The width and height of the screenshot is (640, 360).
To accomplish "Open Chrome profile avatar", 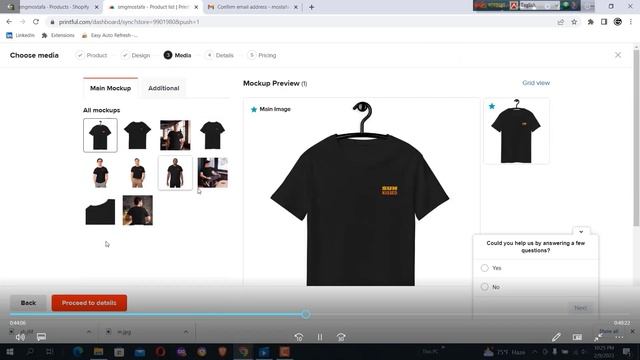I will [618, 22].
